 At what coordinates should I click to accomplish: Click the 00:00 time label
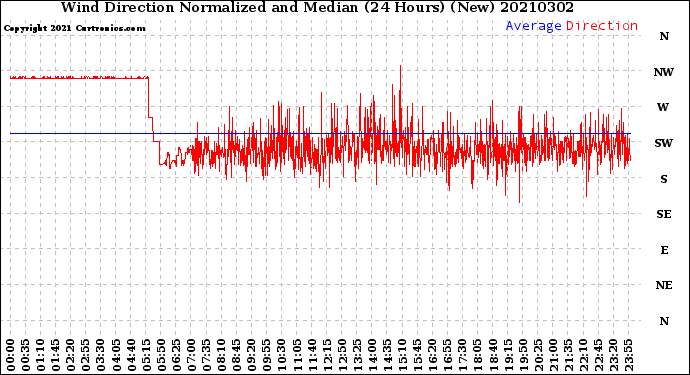[10, 355]
